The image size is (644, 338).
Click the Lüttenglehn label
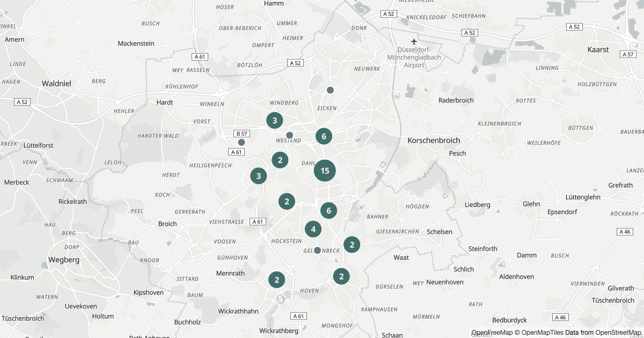tap(582, 197)
